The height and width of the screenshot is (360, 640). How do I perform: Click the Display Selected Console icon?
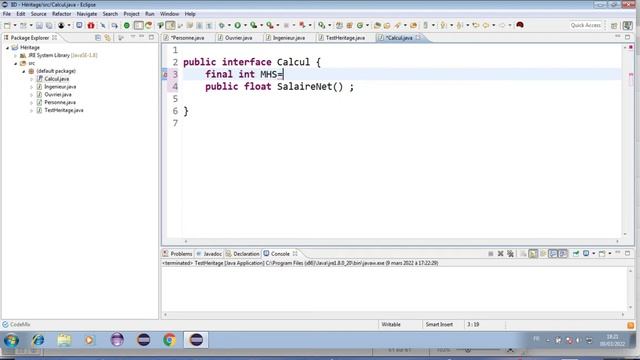coord(586,253)
